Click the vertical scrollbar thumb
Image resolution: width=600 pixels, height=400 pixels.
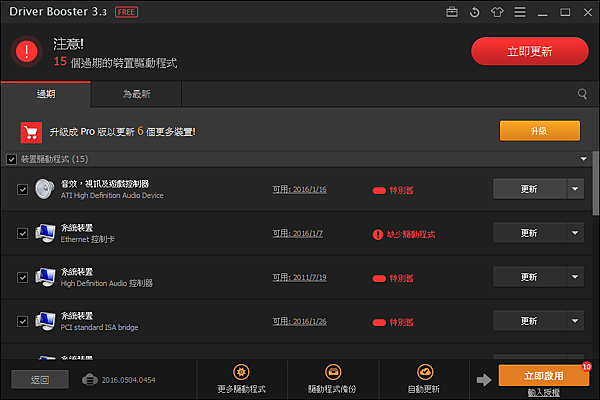[595, 183]
